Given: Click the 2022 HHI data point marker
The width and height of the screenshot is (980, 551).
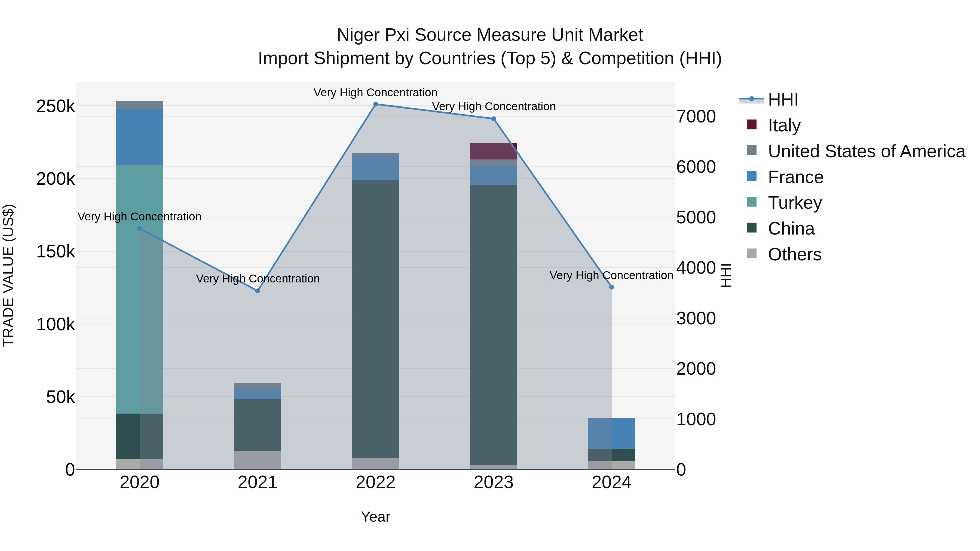Looking at the screenshot, I should point(375,104).
